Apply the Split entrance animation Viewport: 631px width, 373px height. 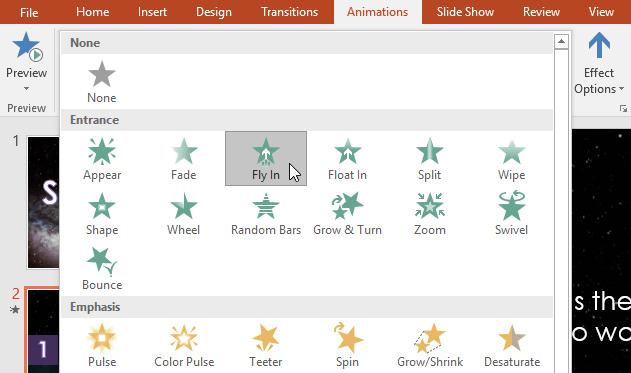[x=429, y=159]
